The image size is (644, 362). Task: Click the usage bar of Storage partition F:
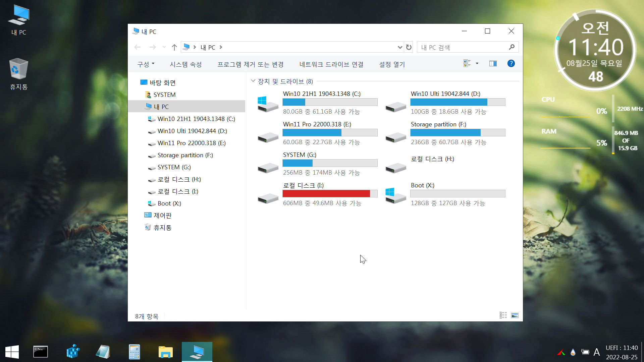point(458,132)
